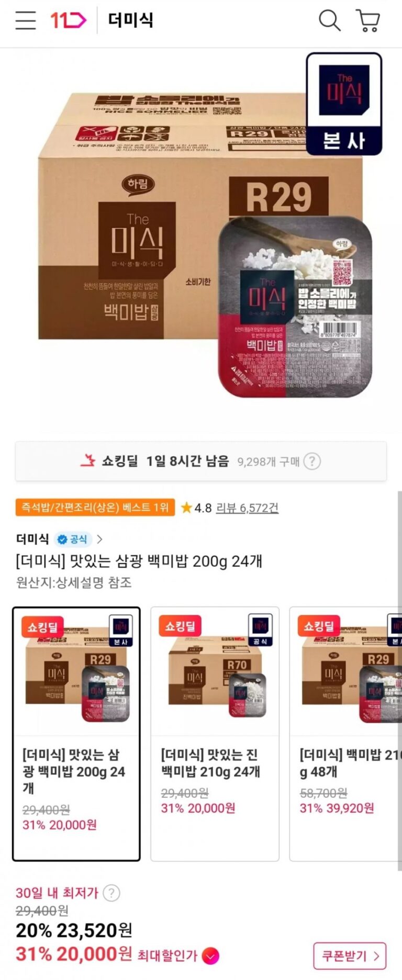Tap the 즉석밥/간편조리 베스트 1위 badge
The height and width of the screenshot is (980, 402).
[x=95, y=508]
